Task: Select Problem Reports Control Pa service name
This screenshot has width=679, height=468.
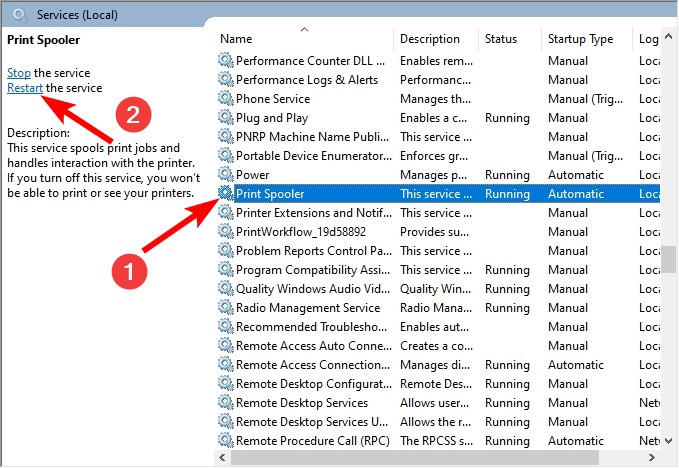Action: (x=314, y=251)
